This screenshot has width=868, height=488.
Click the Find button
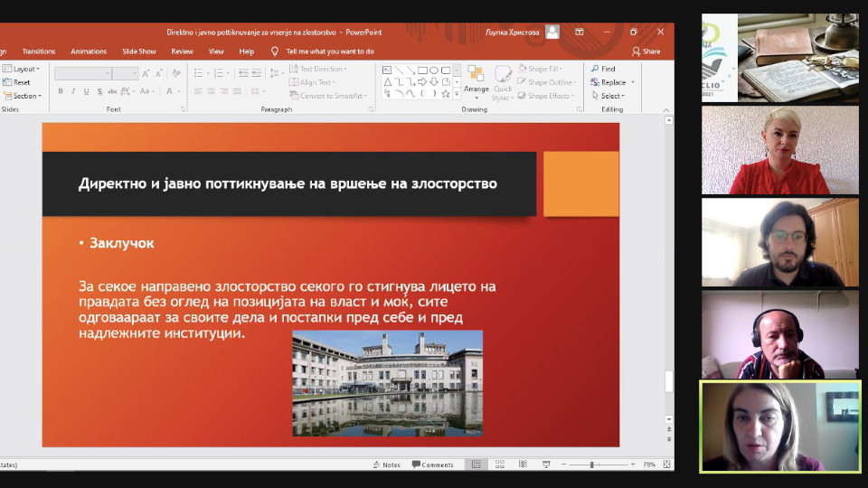603,69
